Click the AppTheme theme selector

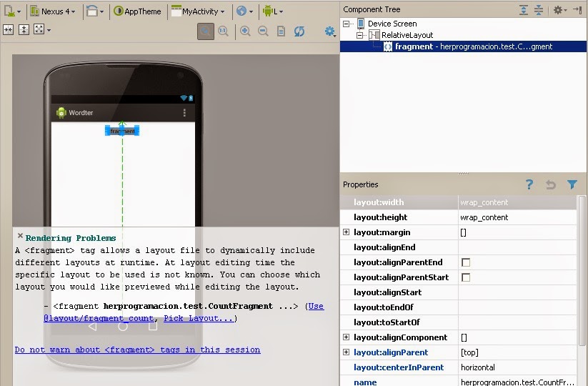coord(137,11)
